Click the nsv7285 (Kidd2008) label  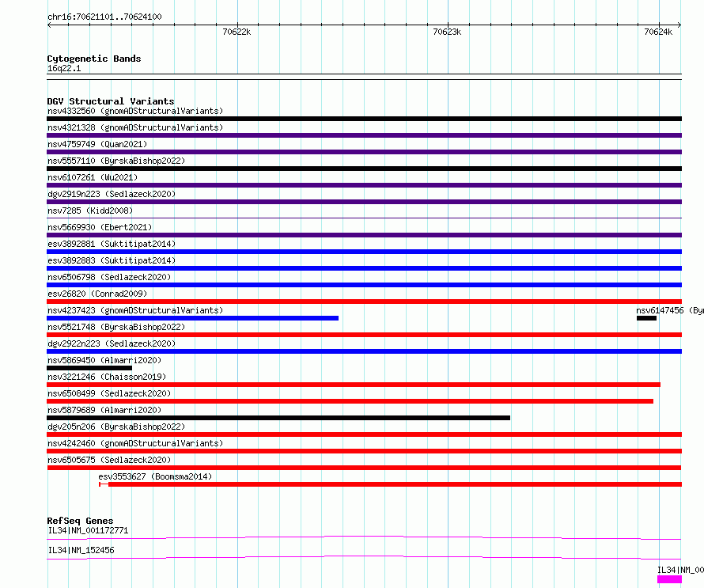click(x=90, y=211)
